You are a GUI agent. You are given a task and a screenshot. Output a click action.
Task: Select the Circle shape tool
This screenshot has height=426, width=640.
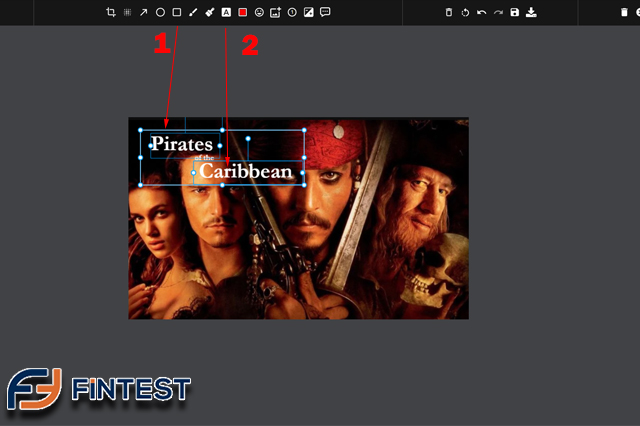(x=160, y=12)
